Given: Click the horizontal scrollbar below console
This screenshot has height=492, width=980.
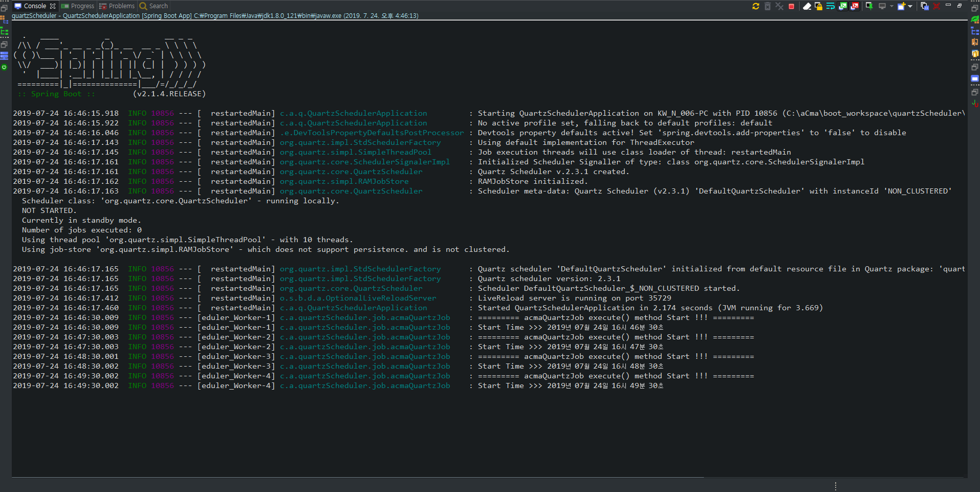Looking at the screenshot, I should pos(358,478).
